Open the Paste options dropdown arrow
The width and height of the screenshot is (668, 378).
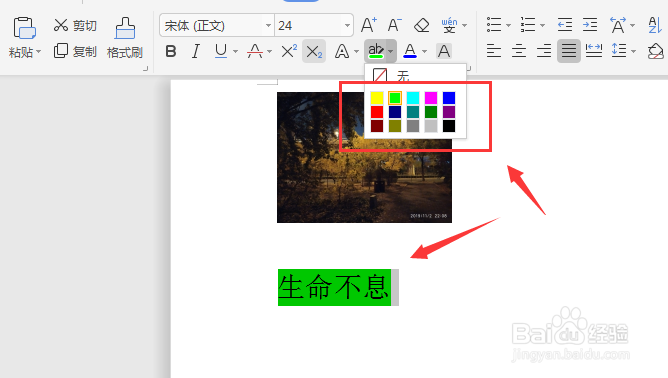38,52
